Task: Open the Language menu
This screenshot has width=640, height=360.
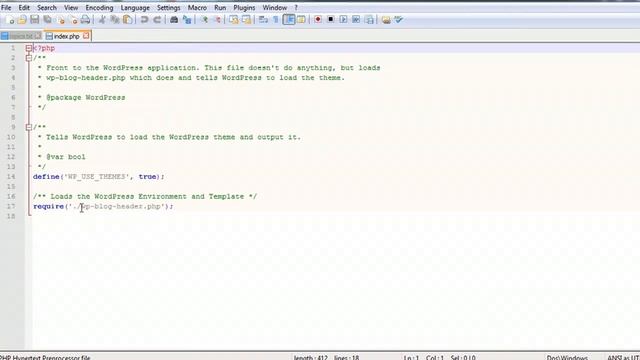Action: coord(135,8)
